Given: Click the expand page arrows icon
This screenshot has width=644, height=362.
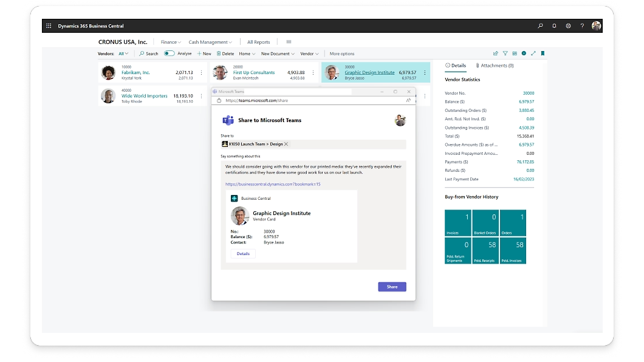Looking at the screenshot, I should pyautogui.click(x=533, y=53).
